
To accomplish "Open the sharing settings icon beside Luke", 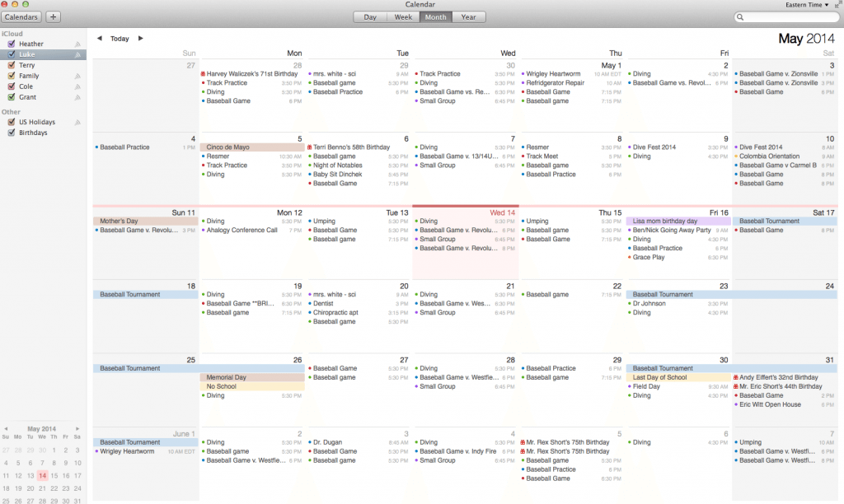I will pyautogui.click(x=77, y=54).
